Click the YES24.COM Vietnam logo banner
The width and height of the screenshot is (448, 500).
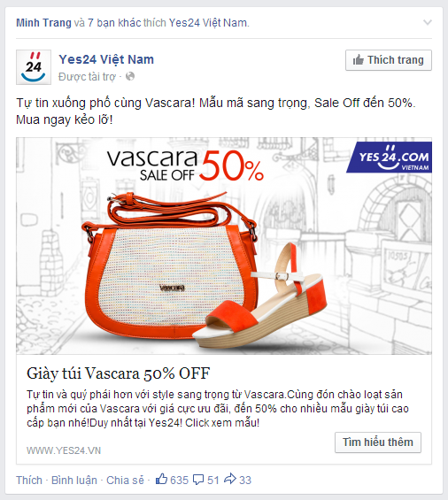[x=390, y=158]
